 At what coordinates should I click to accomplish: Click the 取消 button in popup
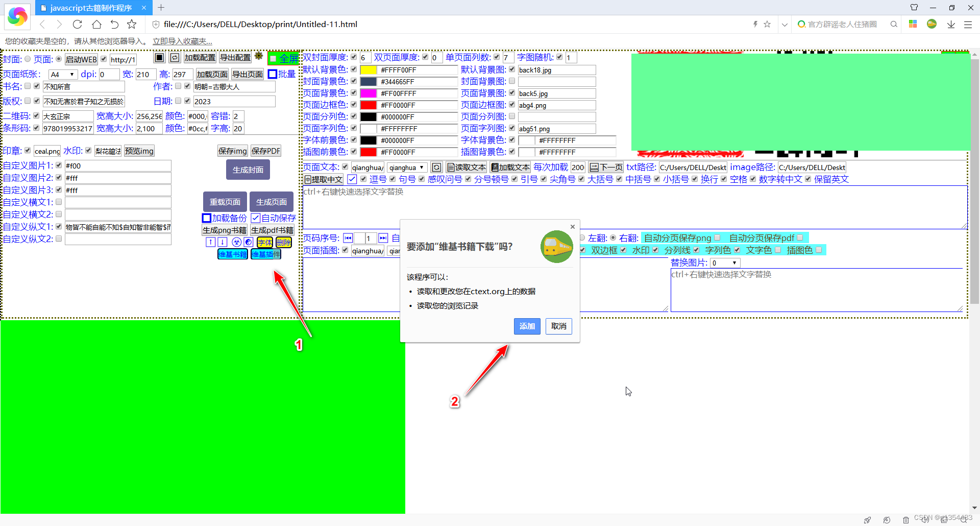[559, 326]
